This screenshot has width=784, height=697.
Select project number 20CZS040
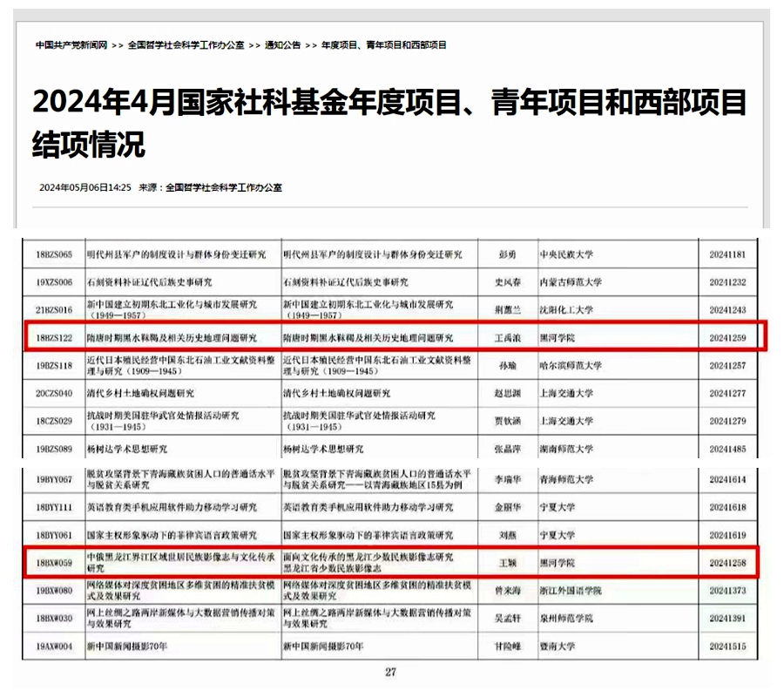[x=54, y=394]
